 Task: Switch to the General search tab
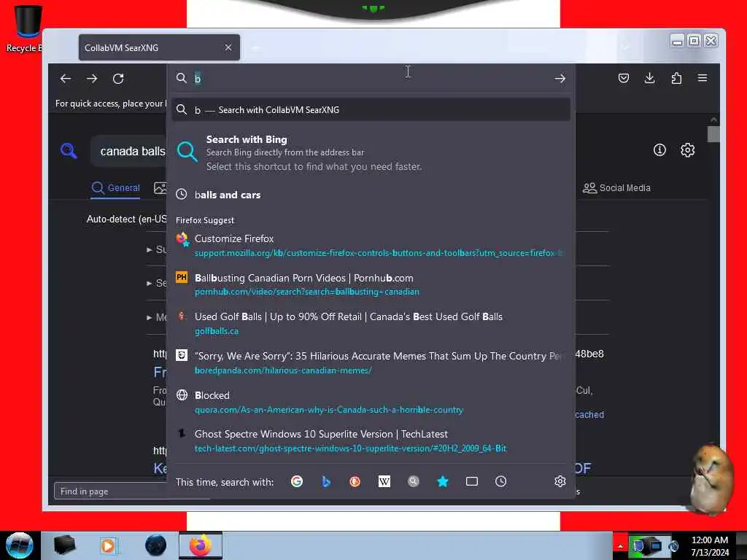coord(116,188)
